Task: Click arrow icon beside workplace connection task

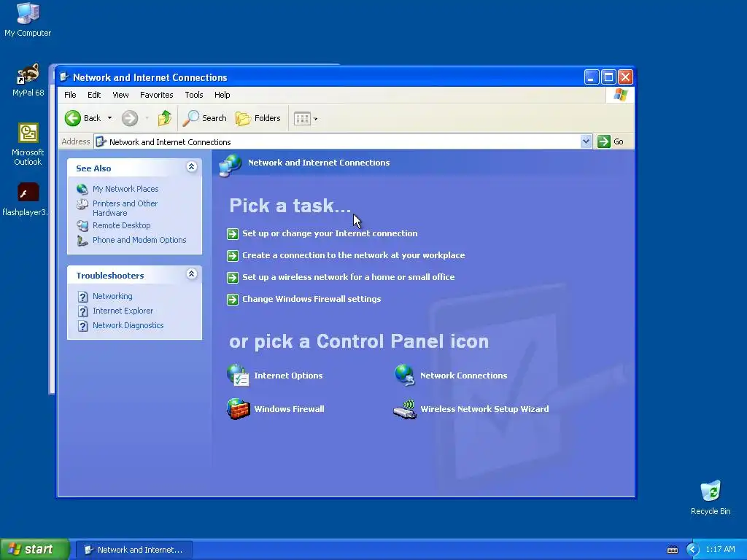Action: pos(233,256)
